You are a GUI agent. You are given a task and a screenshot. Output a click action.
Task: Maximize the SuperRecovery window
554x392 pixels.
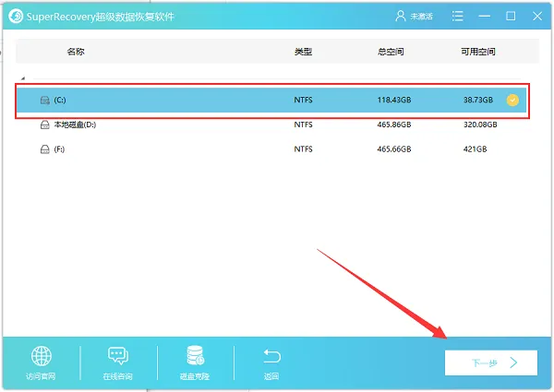tap(511, 16)
